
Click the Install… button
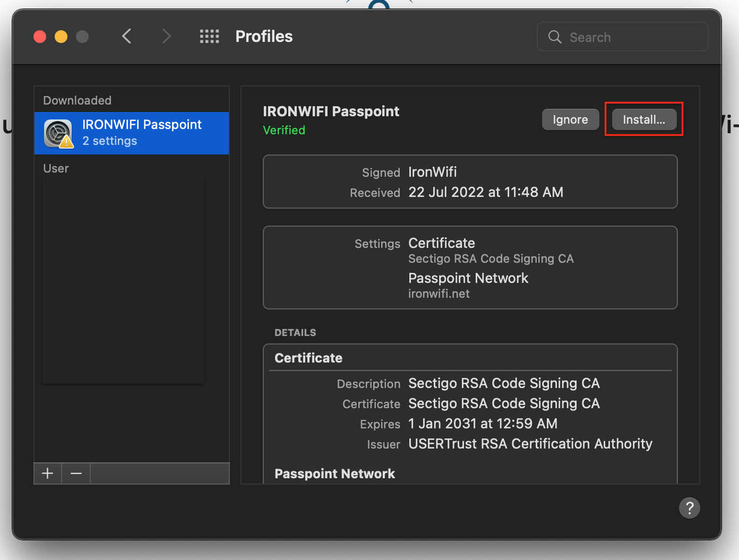click(x=644, y=119)
